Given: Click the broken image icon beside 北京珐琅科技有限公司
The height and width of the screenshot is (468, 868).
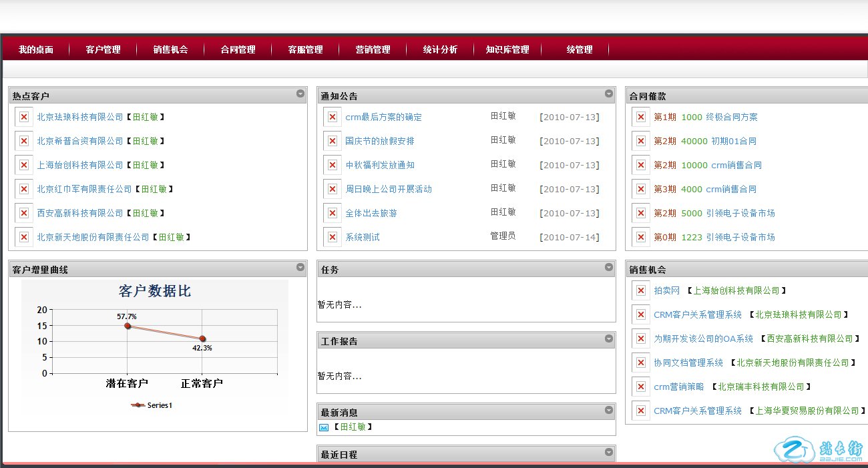Looking at the screenshot, I should 24,117.
